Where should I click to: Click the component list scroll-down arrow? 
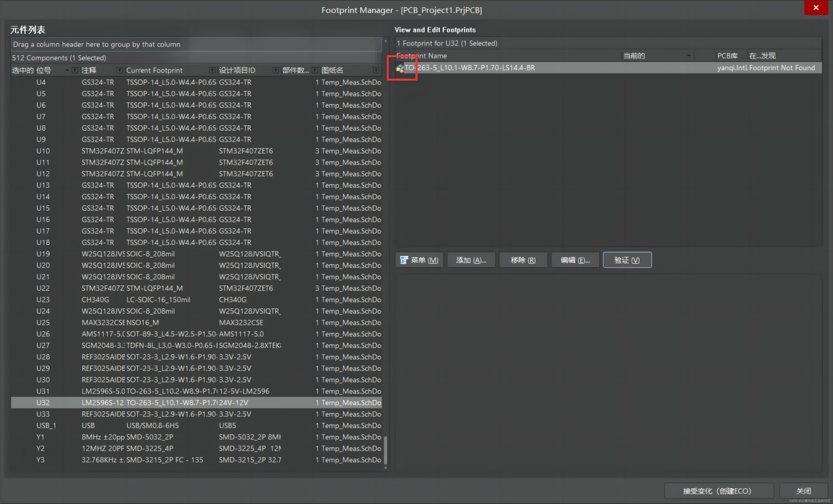pyautogui.click(x=385, y=468)
